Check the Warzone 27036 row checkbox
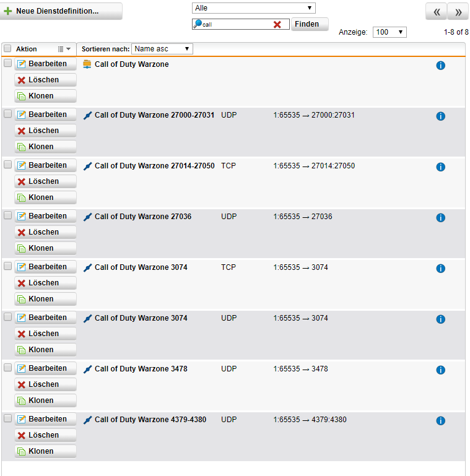The height and width of the screenshot is (476, 470). point(7,215)
